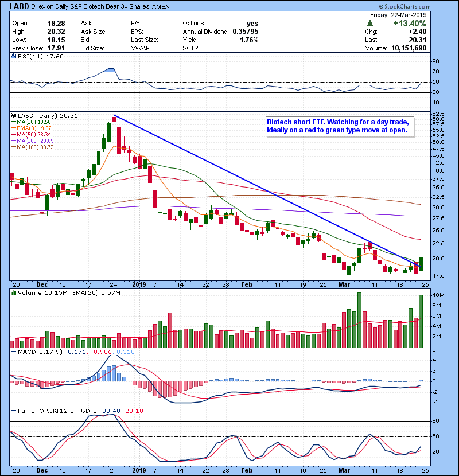Click the Options value yes
Screen dimensions: 459x476
[x=252, y=24]
